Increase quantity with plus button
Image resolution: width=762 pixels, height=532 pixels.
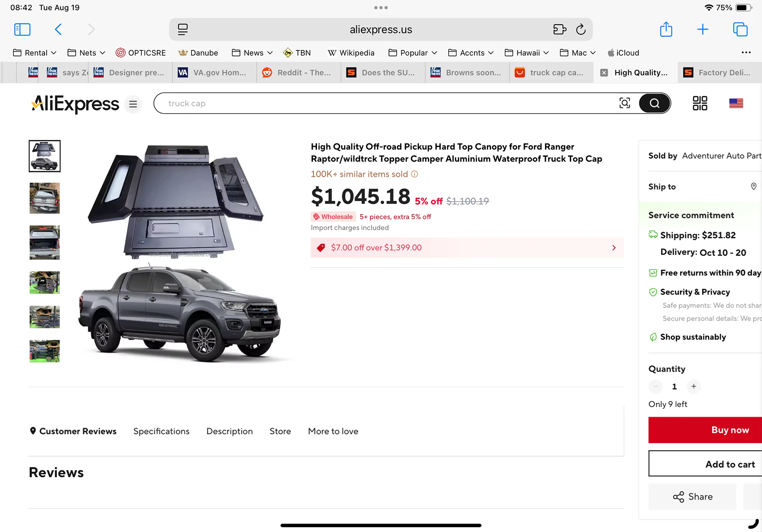[x=694, y=386]
